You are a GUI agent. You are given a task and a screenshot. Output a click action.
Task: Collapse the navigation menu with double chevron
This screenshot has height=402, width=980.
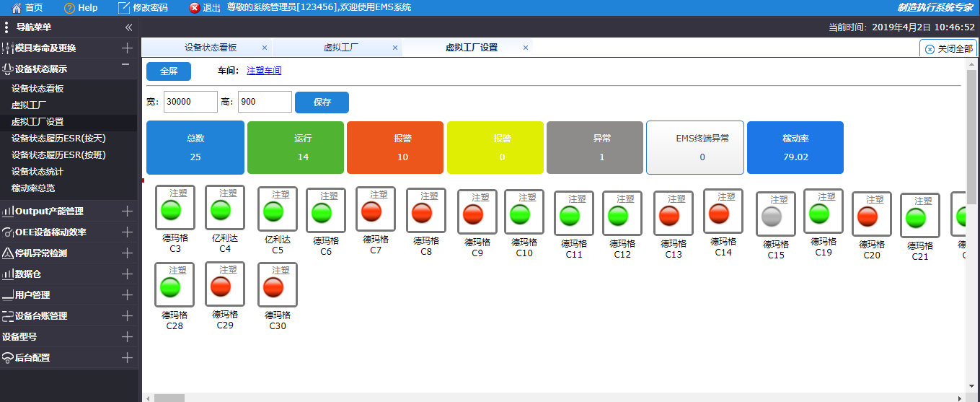click(x=128, y=27)
